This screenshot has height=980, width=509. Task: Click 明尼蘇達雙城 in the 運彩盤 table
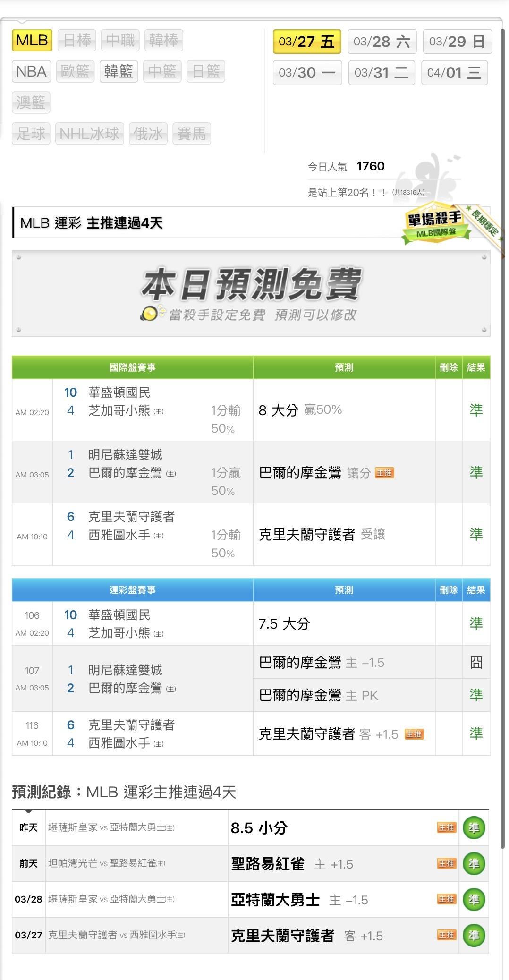[125, 670]
